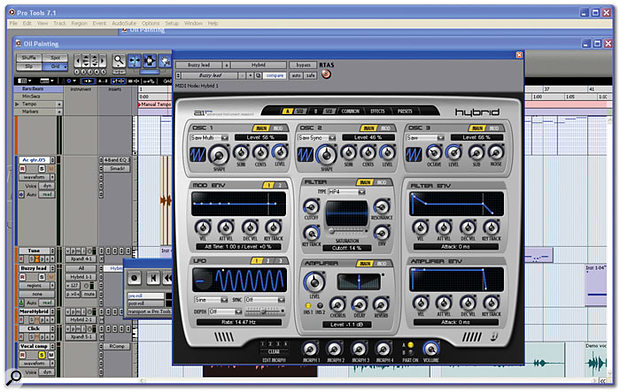620x392 pixels.
Task: Click the compare button in plugin header
Action: tap(274, 75)
